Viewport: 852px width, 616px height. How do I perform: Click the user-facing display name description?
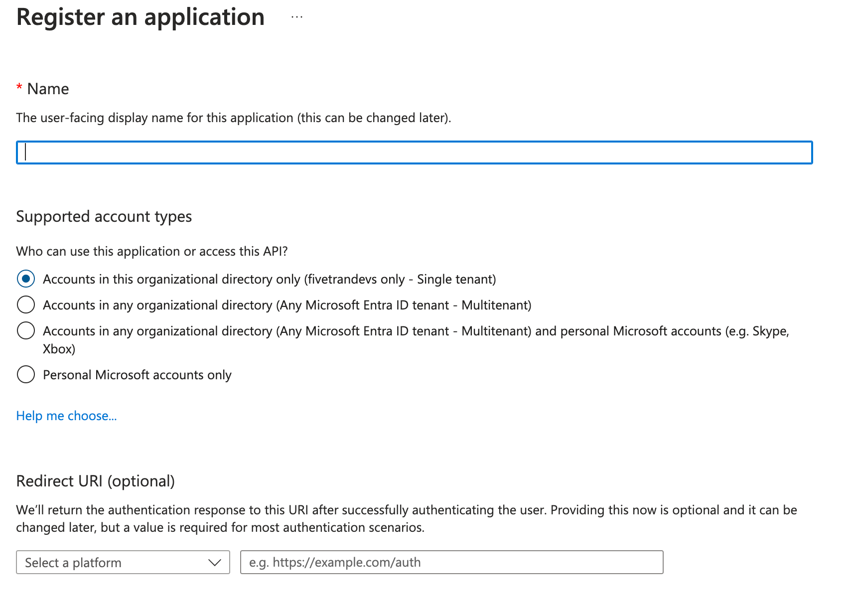(x=234, y=118)
